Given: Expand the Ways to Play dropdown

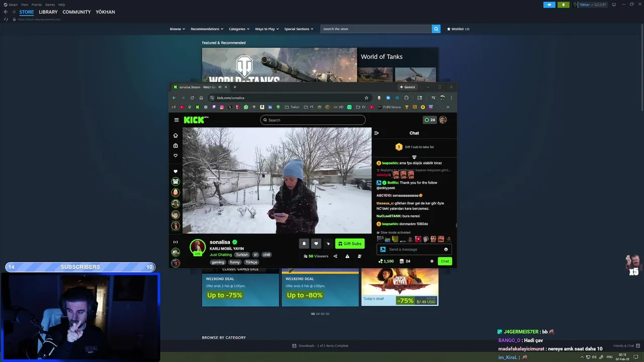Looking at the screenshot, I should (267, 29).
